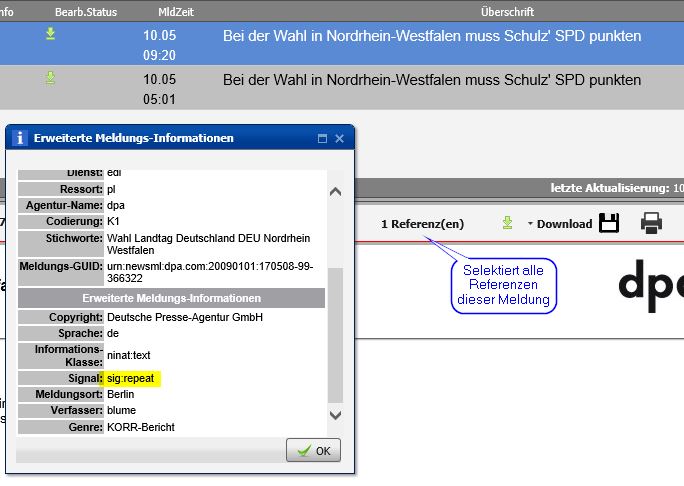Confirm the dialog with the OK button
The height and width of the screenshot is (486, 684).
coord(313,450)
